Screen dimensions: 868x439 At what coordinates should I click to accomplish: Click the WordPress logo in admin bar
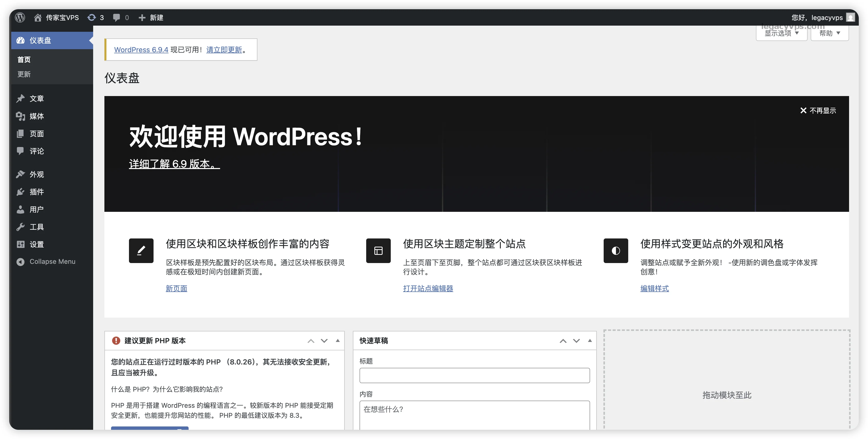[20, 17]
